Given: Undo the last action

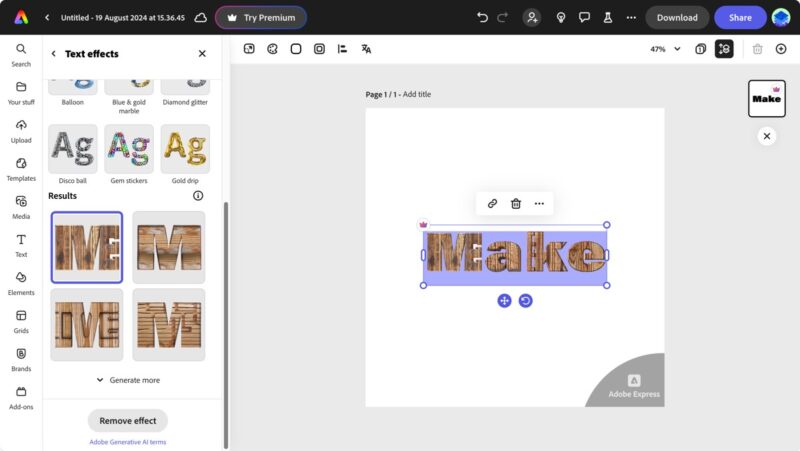Looking at the screenshot, I should [482, 17].
